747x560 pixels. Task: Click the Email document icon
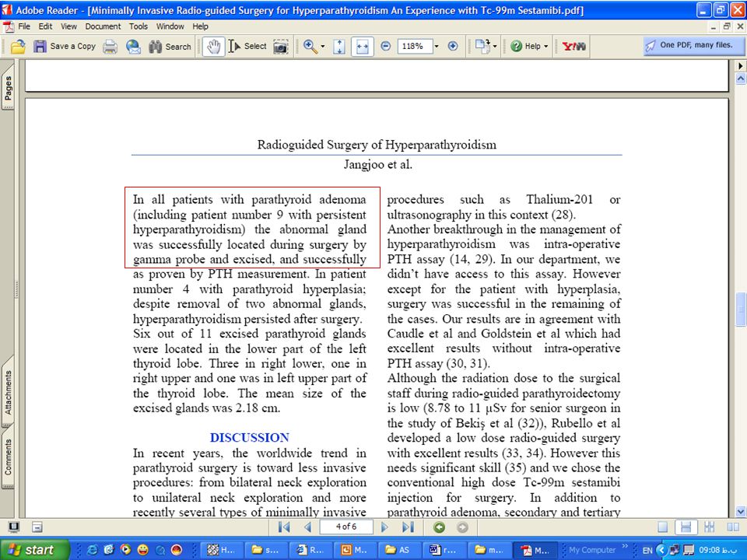(x=133, y=46)
